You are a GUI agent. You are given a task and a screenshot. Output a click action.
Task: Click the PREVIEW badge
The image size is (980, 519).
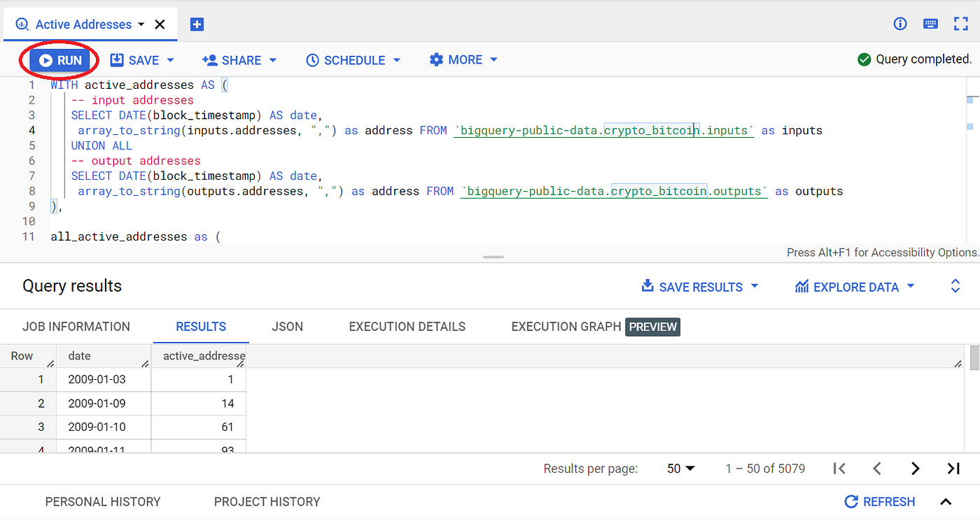[652, 327]
